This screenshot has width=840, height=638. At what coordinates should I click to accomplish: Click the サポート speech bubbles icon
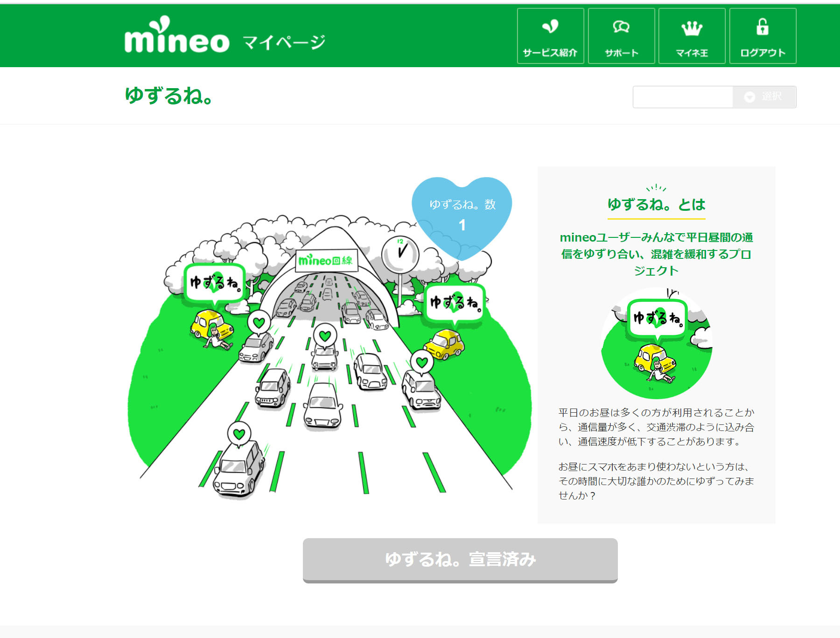621,27
